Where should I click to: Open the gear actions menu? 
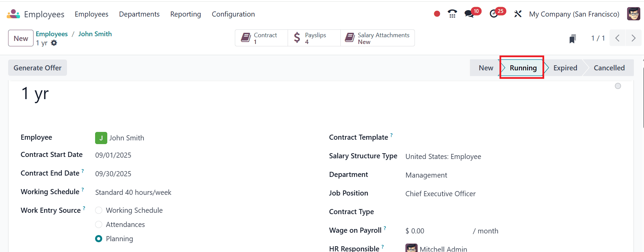click(x=54, y=43)
